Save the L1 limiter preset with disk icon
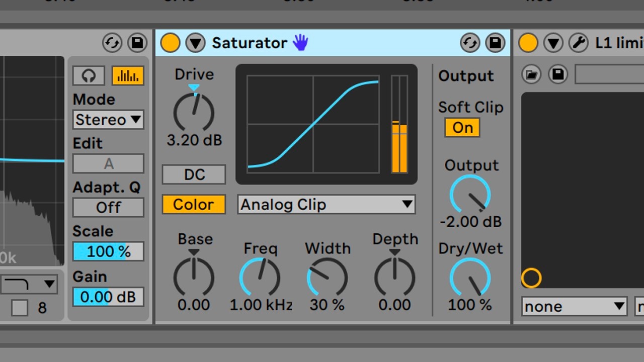 (x=557, y=74)
